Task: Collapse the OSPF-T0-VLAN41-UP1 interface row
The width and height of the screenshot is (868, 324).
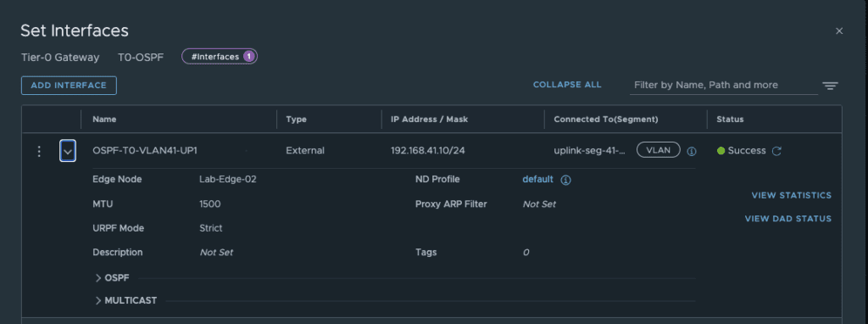Action: point(68,151)
